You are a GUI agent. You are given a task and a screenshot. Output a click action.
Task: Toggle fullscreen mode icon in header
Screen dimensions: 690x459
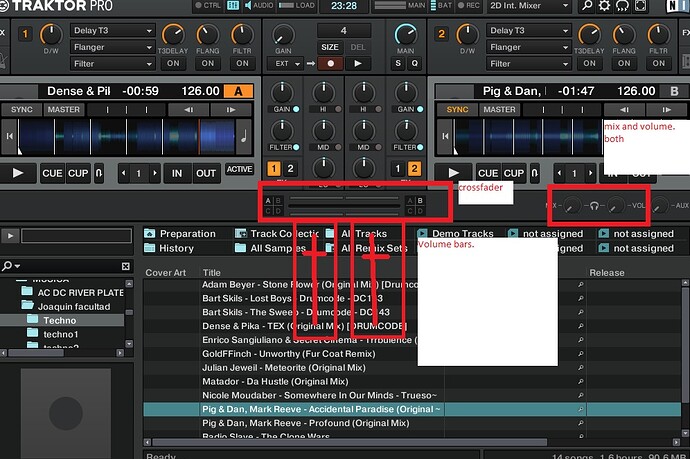click(640, 6)
